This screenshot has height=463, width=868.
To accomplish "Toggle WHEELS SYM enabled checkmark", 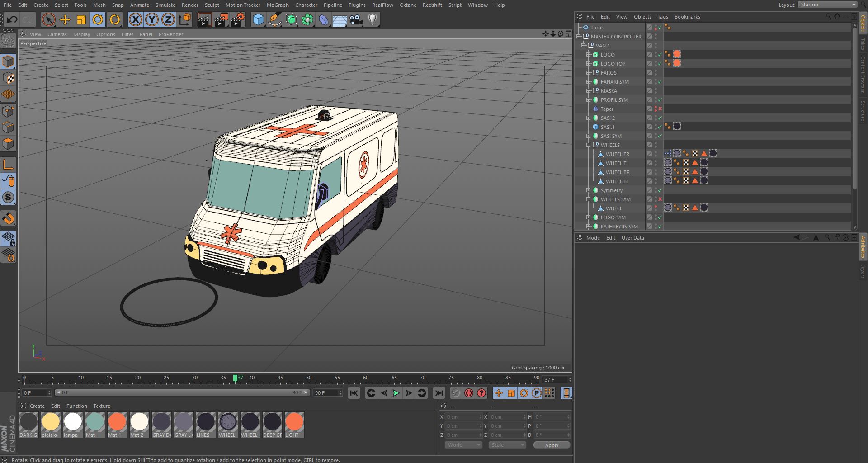I will click(x=660, y=199).
